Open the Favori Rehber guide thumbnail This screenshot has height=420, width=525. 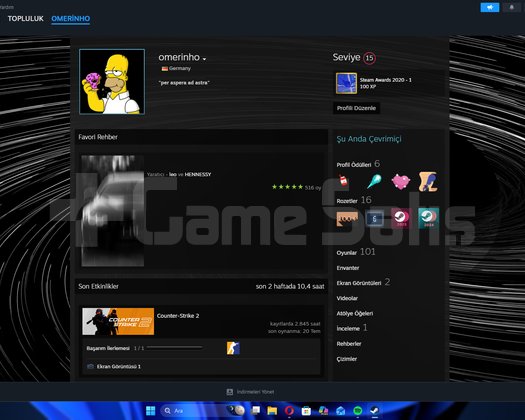(x=113, y=210)
